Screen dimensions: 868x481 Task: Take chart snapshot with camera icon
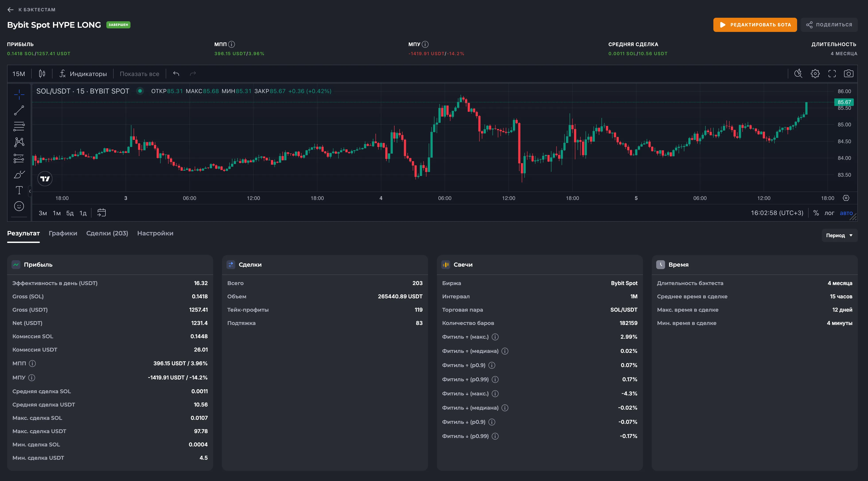point(849,74)
